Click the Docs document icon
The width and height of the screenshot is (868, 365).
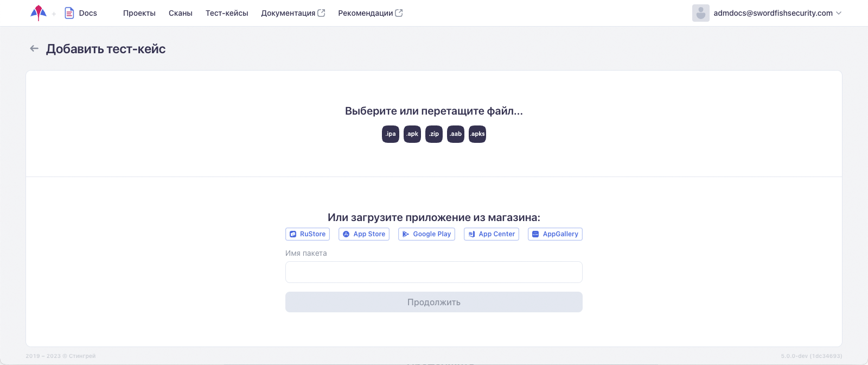click(x=69, y=13)
